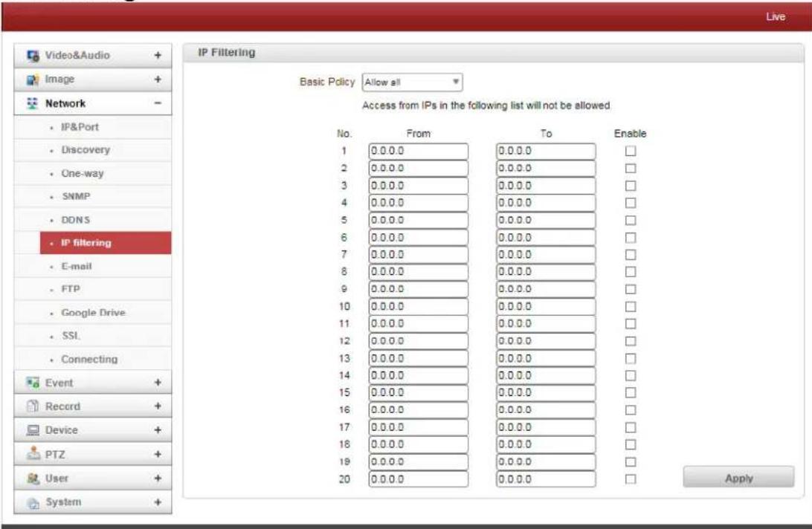
Task: Expand the Event menu plus sign
Action: point(158,383)
